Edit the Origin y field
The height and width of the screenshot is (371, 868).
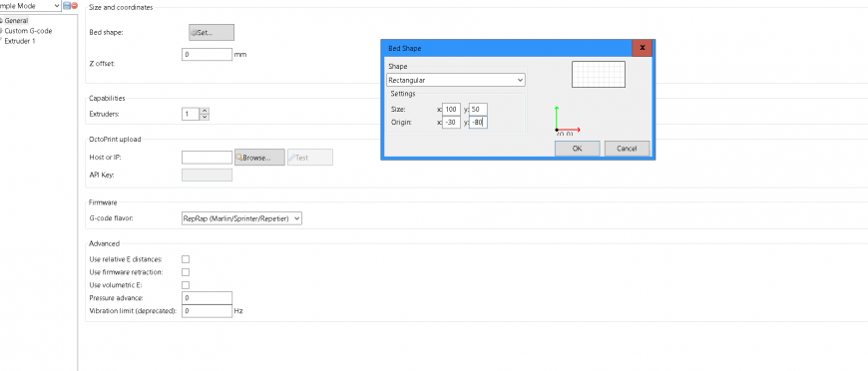(x=478, y=123)
